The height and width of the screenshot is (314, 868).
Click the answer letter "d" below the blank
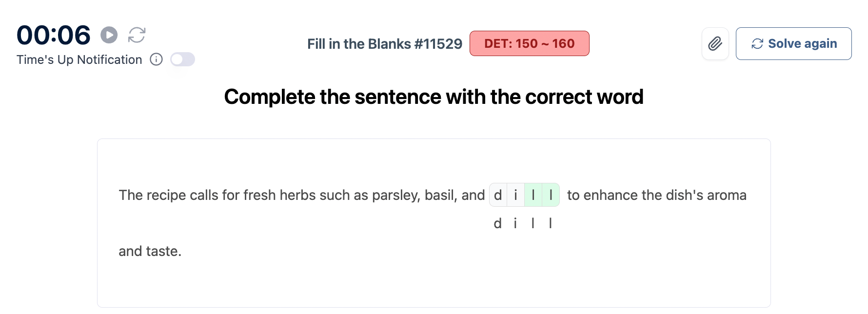(497, 223)
